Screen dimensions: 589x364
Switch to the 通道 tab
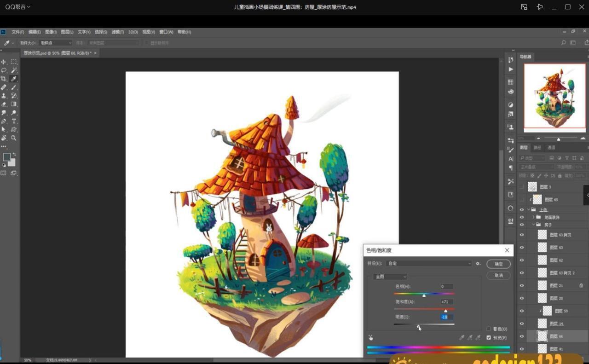coord(551,148)
